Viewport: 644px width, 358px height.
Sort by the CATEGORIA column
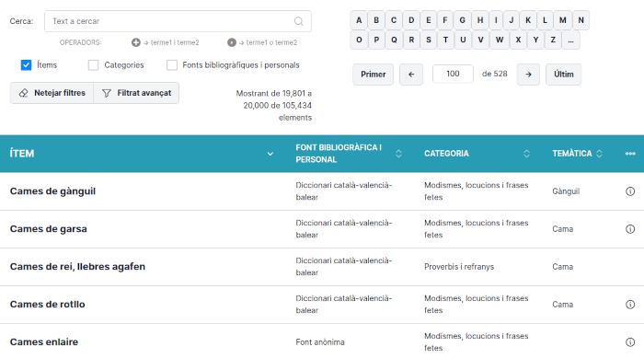526,154
